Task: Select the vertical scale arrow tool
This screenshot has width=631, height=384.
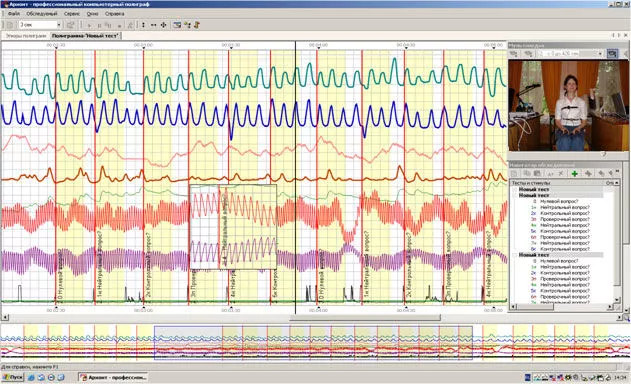Action: (144, 25)
